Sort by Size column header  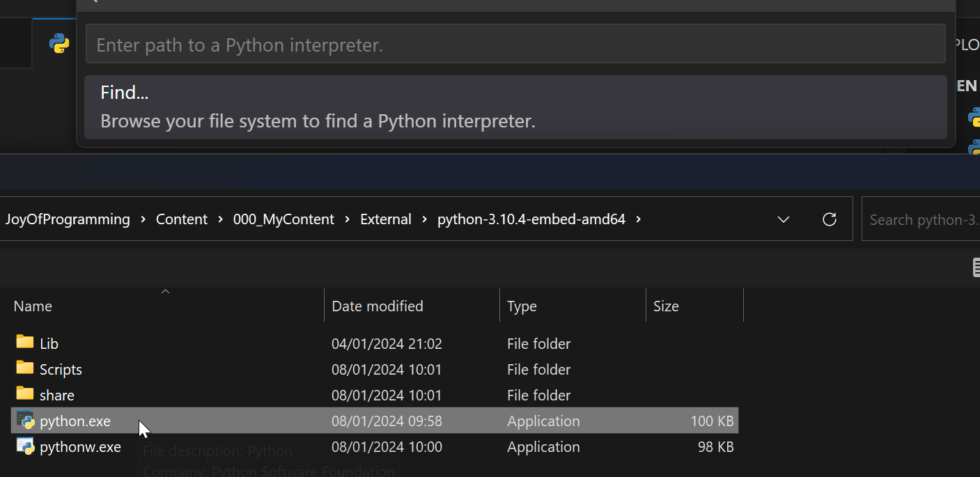pyautogui.click(x=665, y=306)
